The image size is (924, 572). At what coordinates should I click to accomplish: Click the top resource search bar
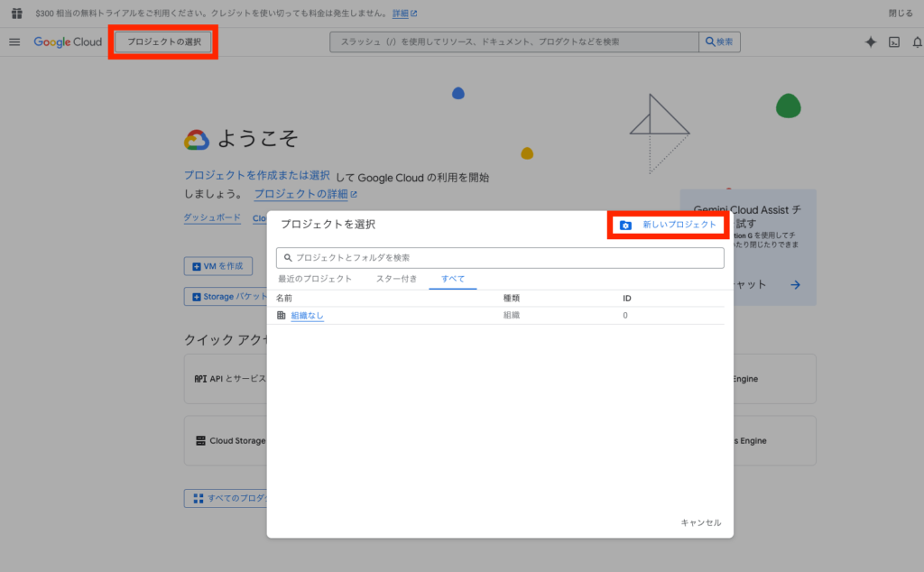[514, 42]
